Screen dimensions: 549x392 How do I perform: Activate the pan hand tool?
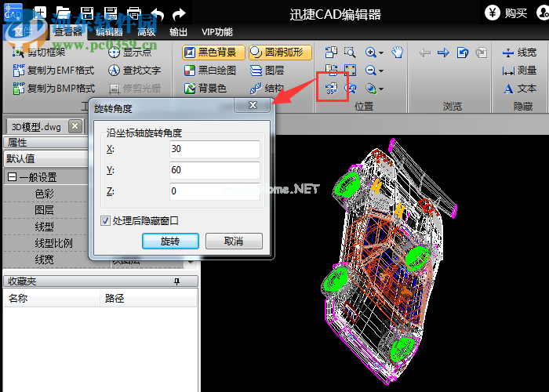click(398, 53)
